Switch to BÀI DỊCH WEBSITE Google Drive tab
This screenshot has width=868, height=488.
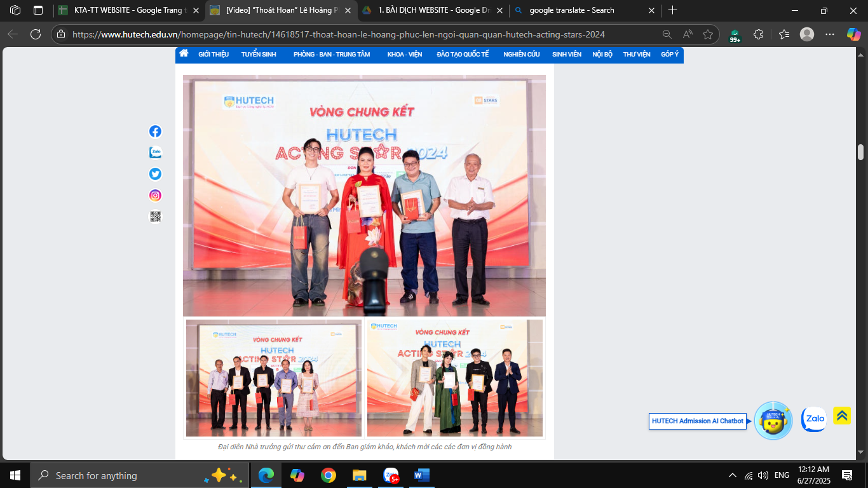[432, 10]
